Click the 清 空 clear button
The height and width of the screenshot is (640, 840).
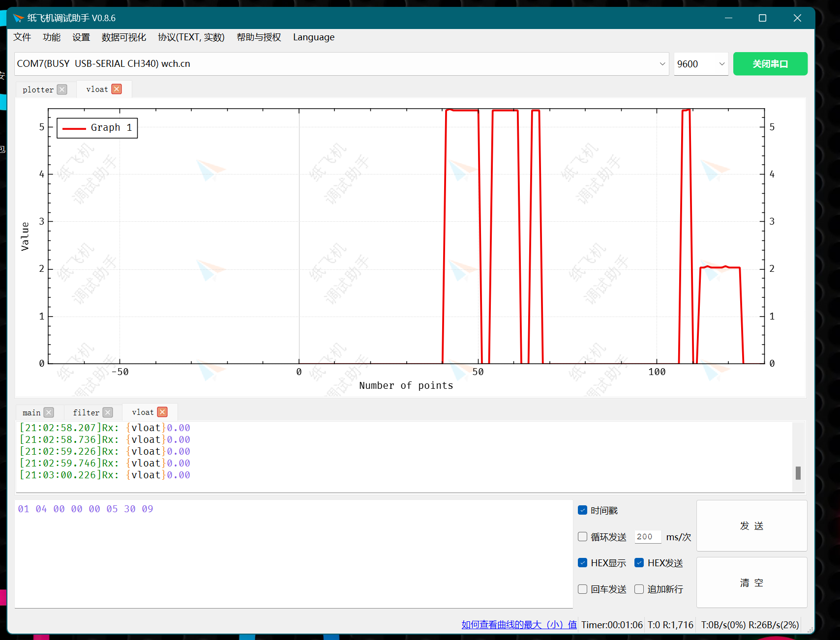[751, 583]
